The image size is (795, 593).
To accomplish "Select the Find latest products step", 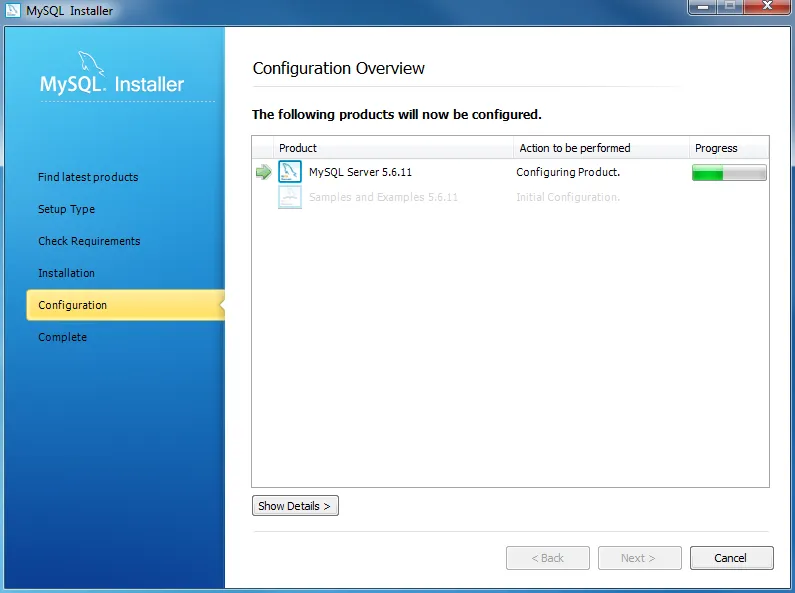I will coord(88,177).
